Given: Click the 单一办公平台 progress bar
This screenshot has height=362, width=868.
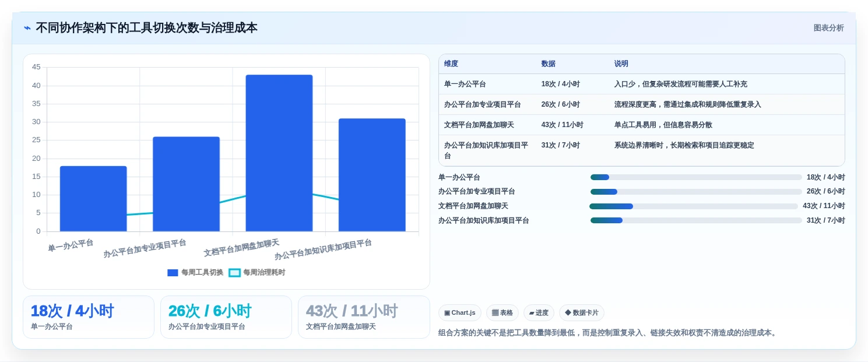Looking at the screenshot, I should click(x=696, y=177).
